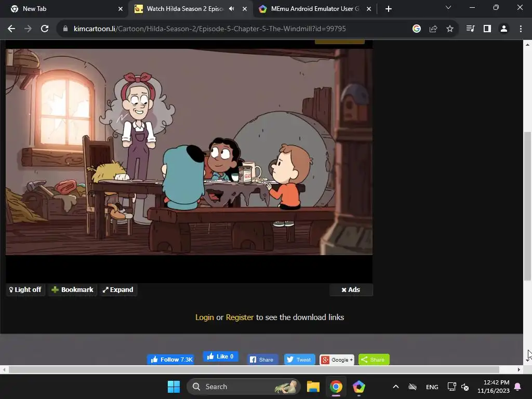Click the kimcartoon URL address bar
This screenshot has width=532, height=399.
(209, 29)
